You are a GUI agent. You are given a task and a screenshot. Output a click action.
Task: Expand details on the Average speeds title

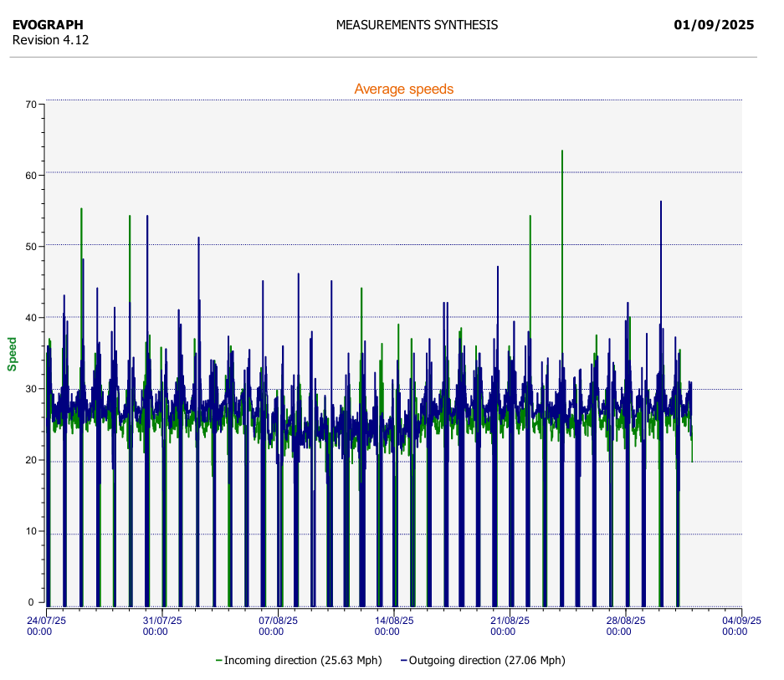404,89
